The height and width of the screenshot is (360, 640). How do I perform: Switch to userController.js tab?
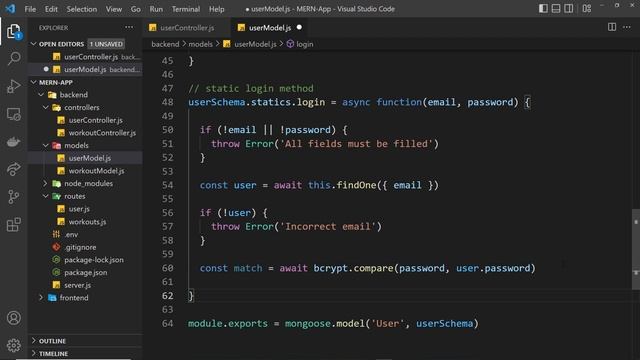[186, 28]
